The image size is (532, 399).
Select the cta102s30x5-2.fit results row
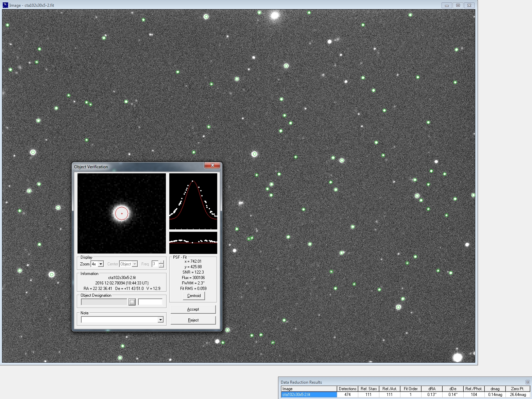[x=309, y=395]
